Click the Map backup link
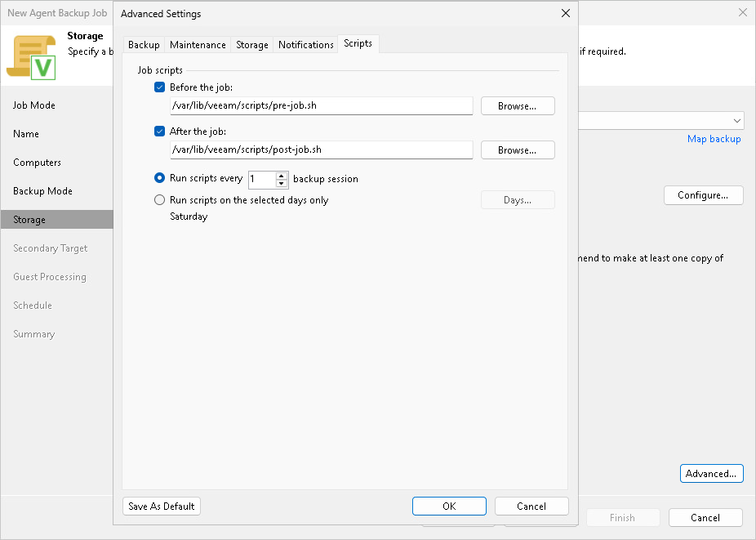Image resolution: width=756 pixels, height=540 pixels. 714,139
